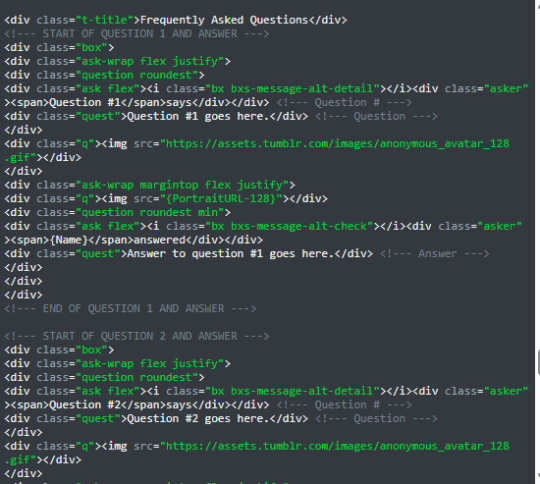This screenshot has width=540, height=484.
Task: Click the "t-title" class value
Action: pos(104,20)
